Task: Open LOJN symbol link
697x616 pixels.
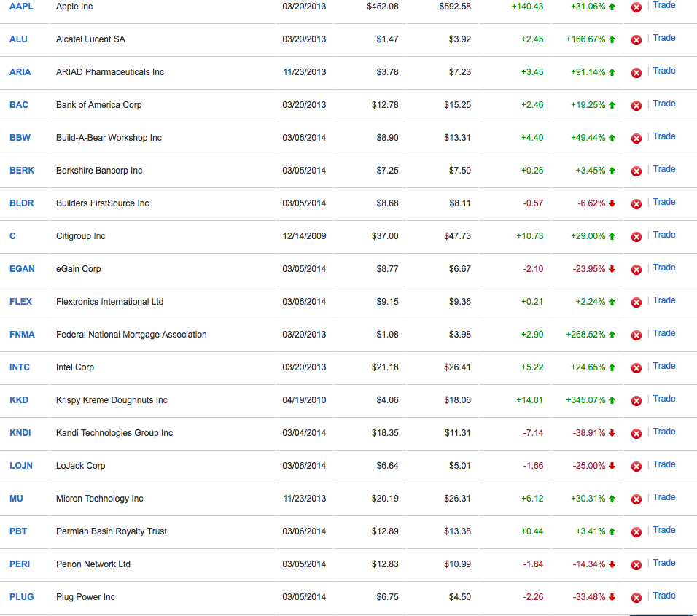Action: pos(21,466)
